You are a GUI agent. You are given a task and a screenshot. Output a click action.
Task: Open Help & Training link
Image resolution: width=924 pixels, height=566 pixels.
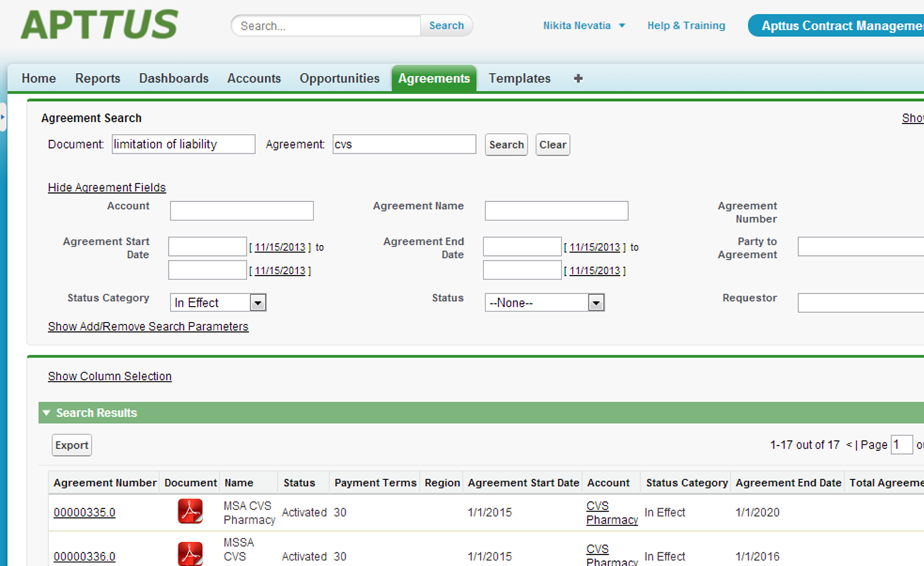pyautogui.click(x=686, y=26)
